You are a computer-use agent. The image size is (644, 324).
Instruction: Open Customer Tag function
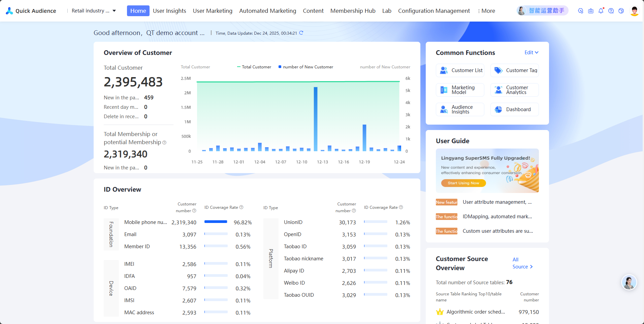click(x=515, y=70)
